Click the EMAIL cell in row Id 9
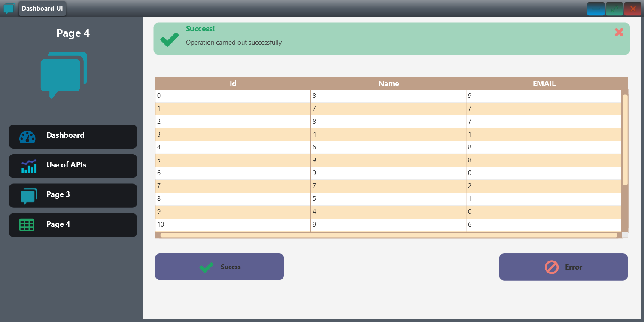This screenshot has height=322, width=644. pos(544,212)
